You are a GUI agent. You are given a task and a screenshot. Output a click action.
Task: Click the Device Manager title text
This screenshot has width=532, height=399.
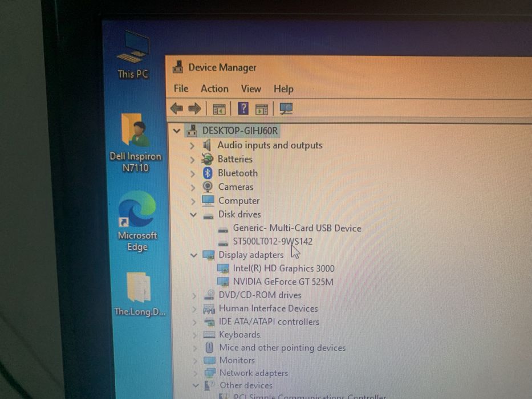click(222, 67)
